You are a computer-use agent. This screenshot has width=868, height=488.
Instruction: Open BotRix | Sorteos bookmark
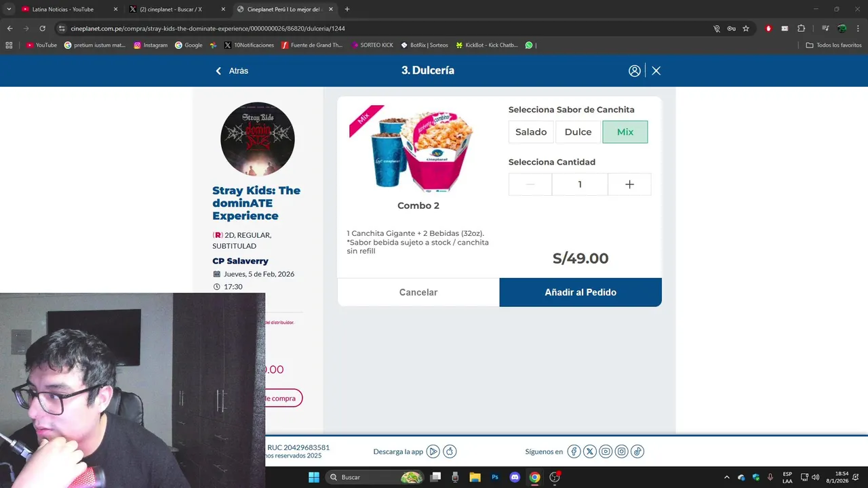(425, 45)
